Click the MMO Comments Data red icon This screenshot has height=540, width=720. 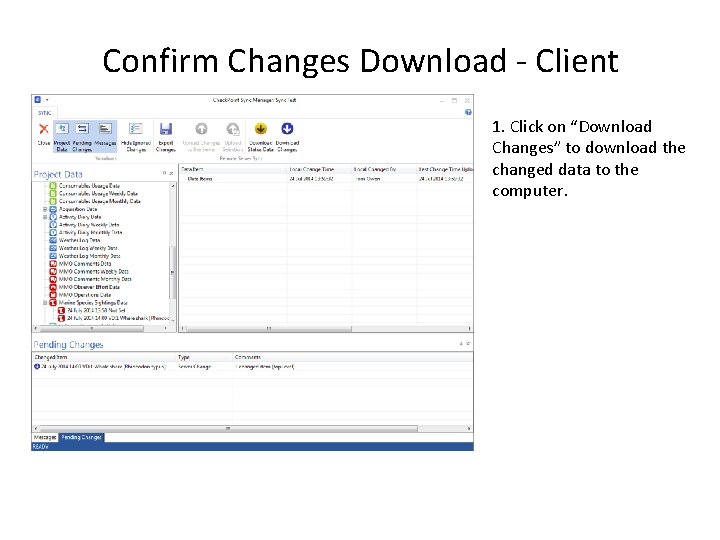coord(53,264)
